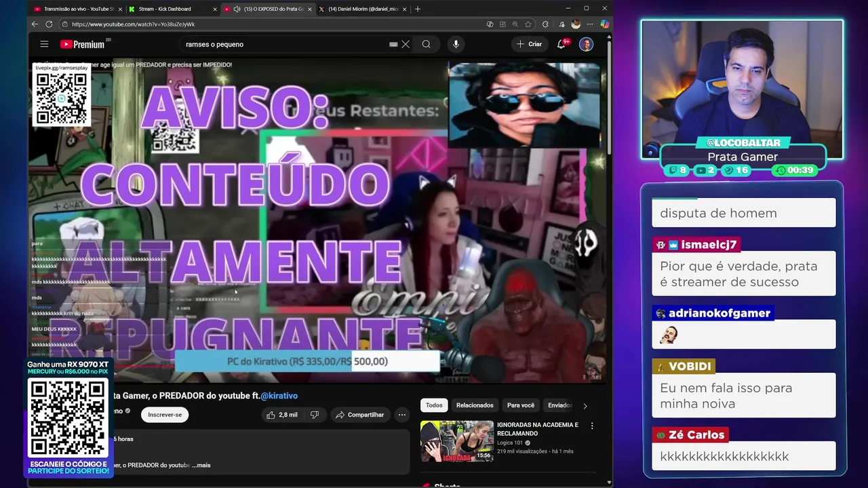Screen dimensions: 868x488
Task: Show more filter chips with right chevron
Action: click(585, 405)
